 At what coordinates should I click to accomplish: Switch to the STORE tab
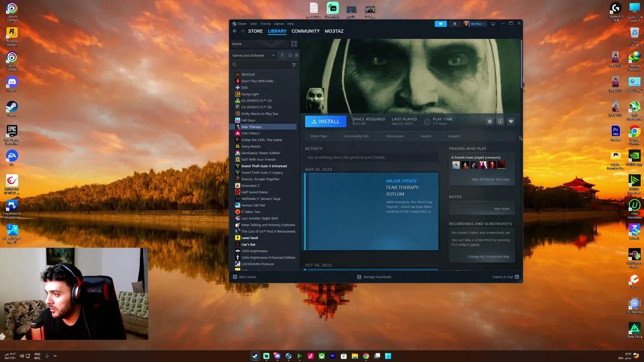coord(255,31)
